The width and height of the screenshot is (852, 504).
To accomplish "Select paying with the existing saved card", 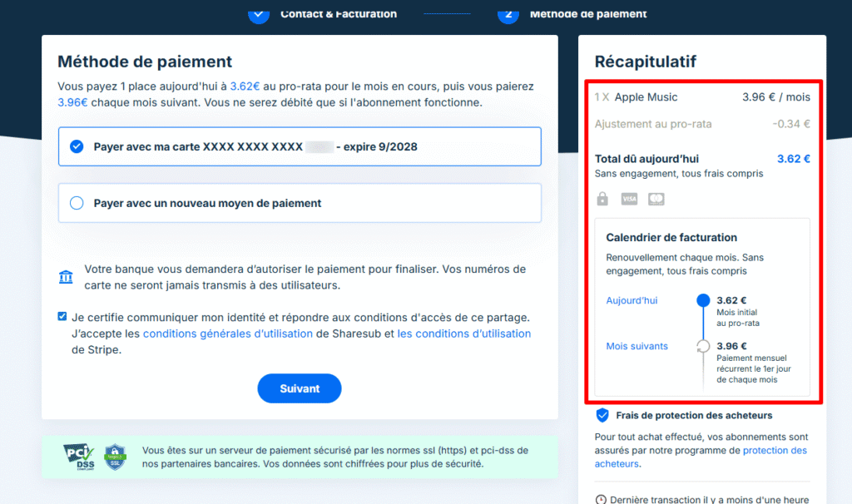I will (77, 146).
